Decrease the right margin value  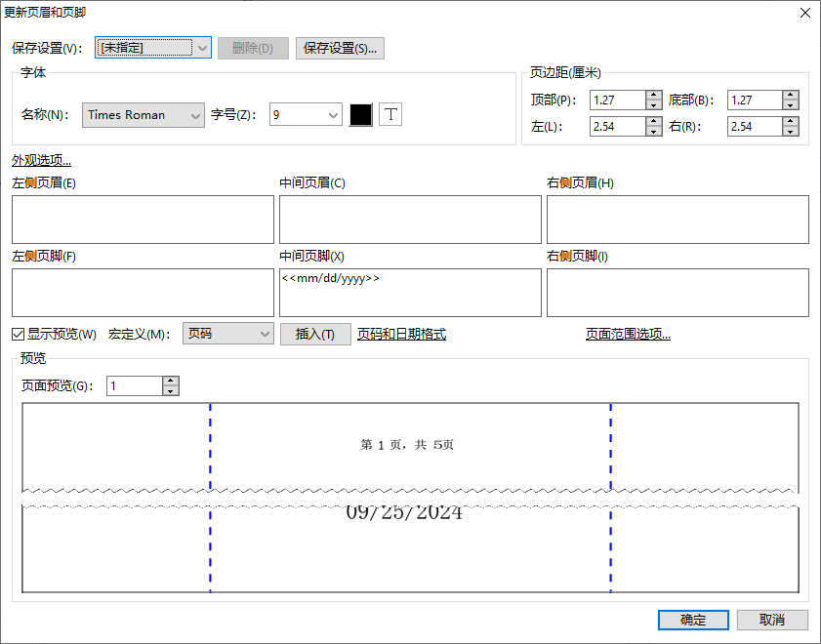tap(791, 132)
